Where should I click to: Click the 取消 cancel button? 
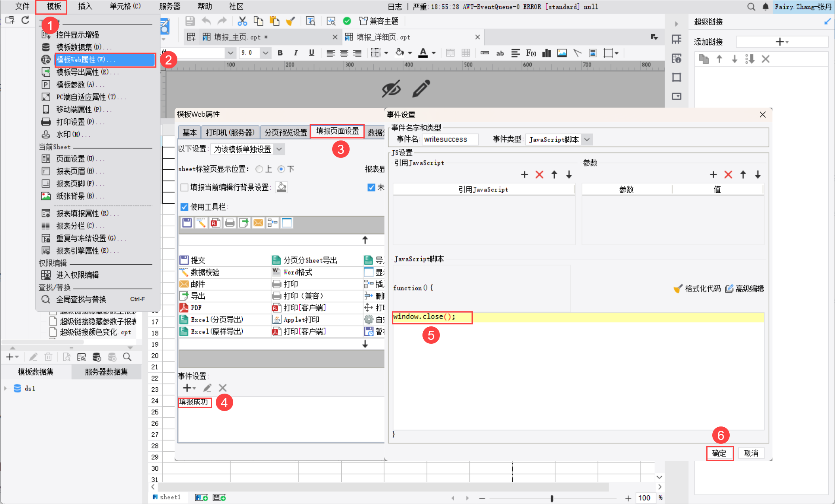click(751, 453)
